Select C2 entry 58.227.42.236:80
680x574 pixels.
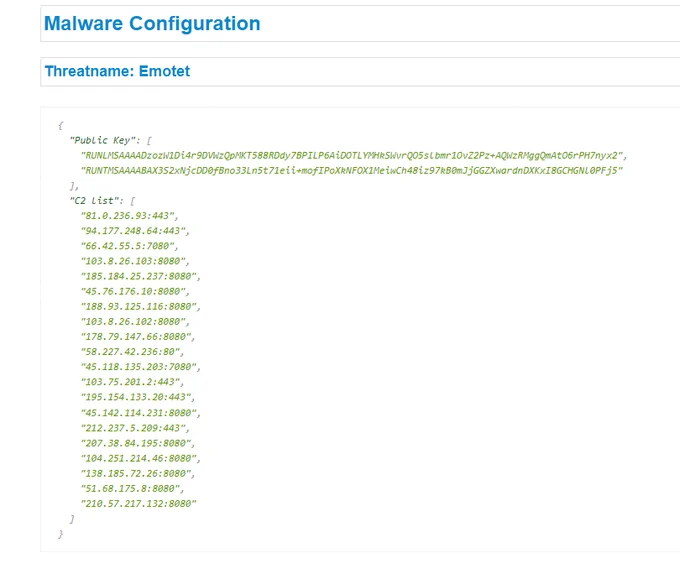point(130,352)
